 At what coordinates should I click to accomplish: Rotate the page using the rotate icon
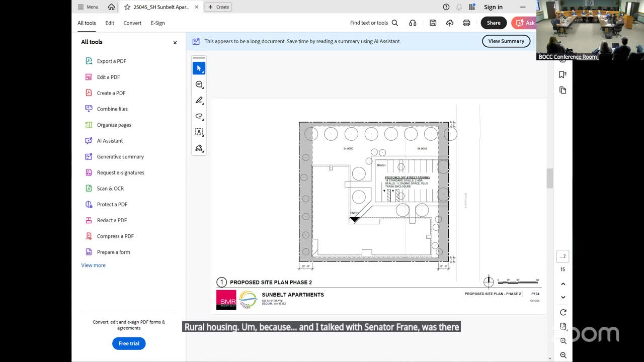(563, 312)
